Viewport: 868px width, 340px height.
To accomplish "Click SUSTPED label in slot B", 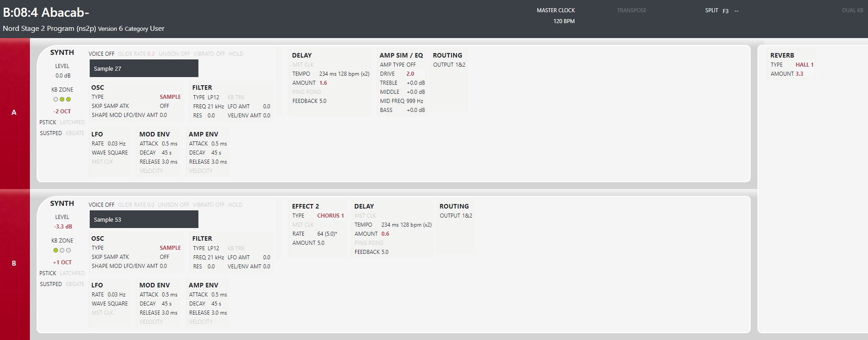I will (51, 284).
